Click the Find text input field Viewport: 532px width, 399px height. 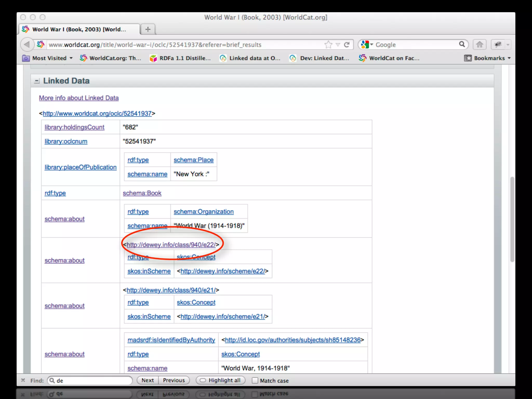pyautogui.click(x=94, y=381)
